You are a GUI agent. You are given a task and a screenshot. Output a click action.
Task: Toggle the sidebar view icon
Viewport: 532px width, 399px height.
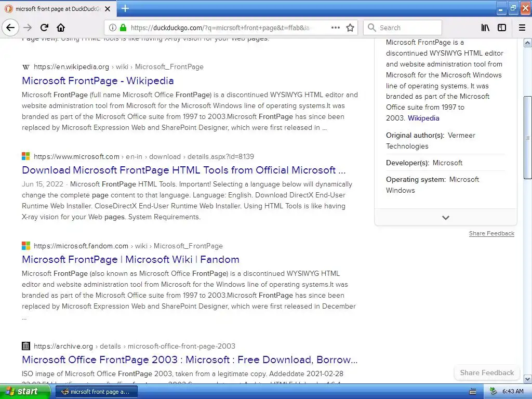click(x=502, y=28)
